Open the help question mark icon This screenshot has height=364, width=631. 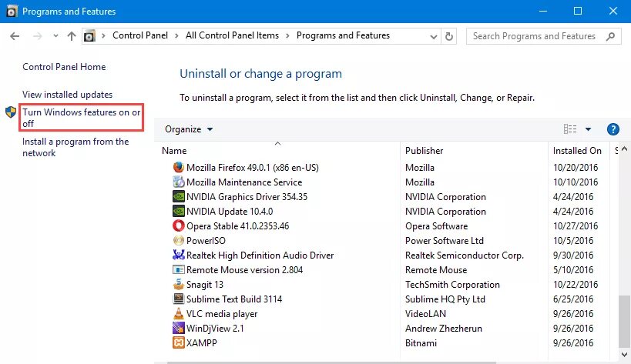click(x=613, y=129)
